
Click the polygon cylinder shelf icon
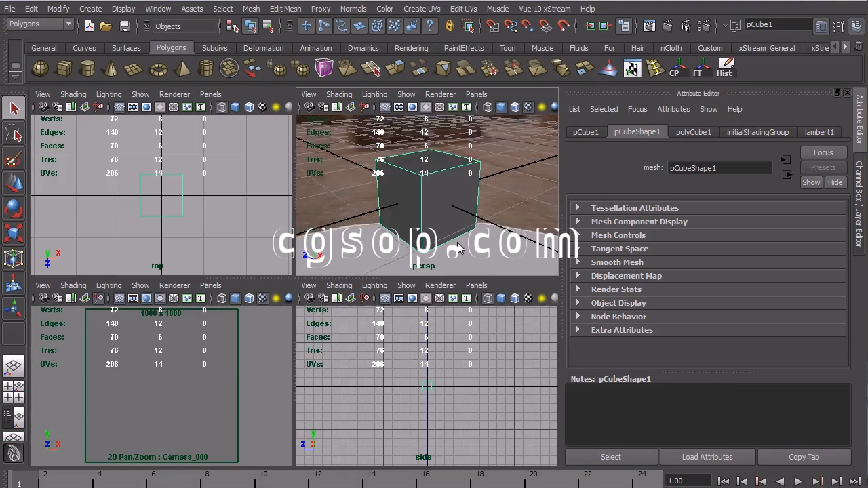pos(87,69)
